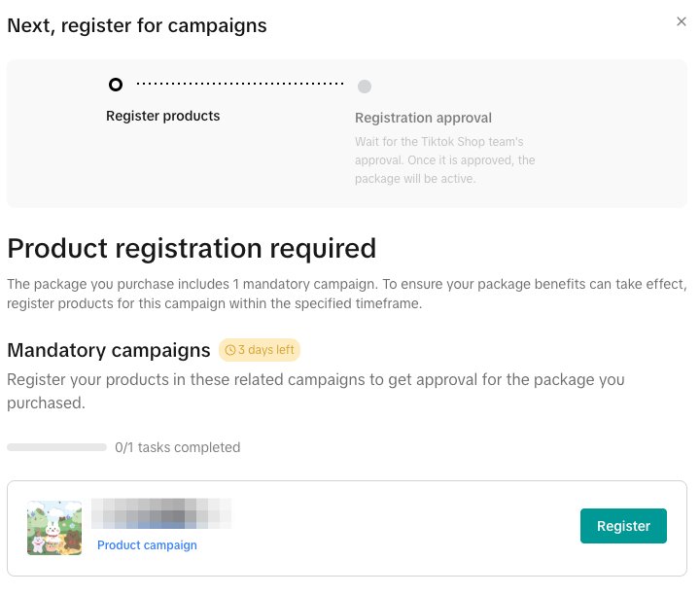This screenshot has width=700, height=595.
Task: Click the clock icon in days-left badge
Action: point(230,350)
